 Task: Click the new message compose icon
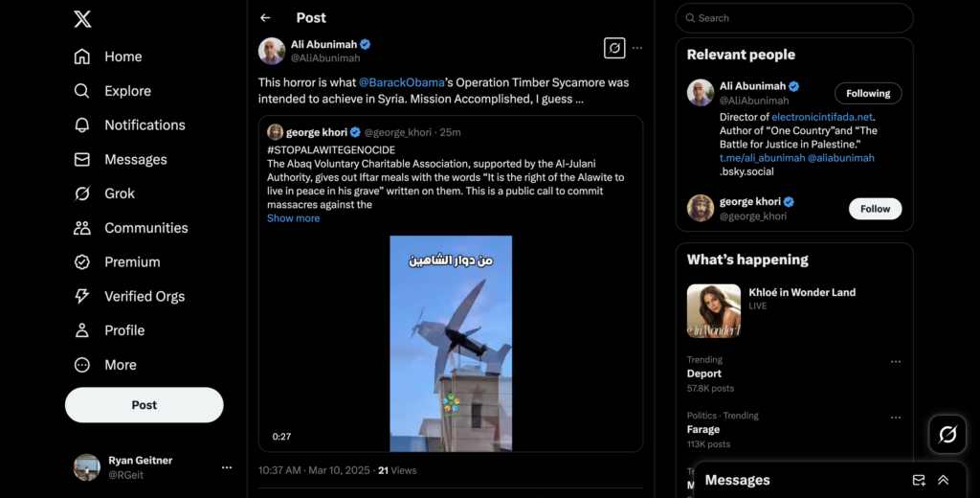919,480
